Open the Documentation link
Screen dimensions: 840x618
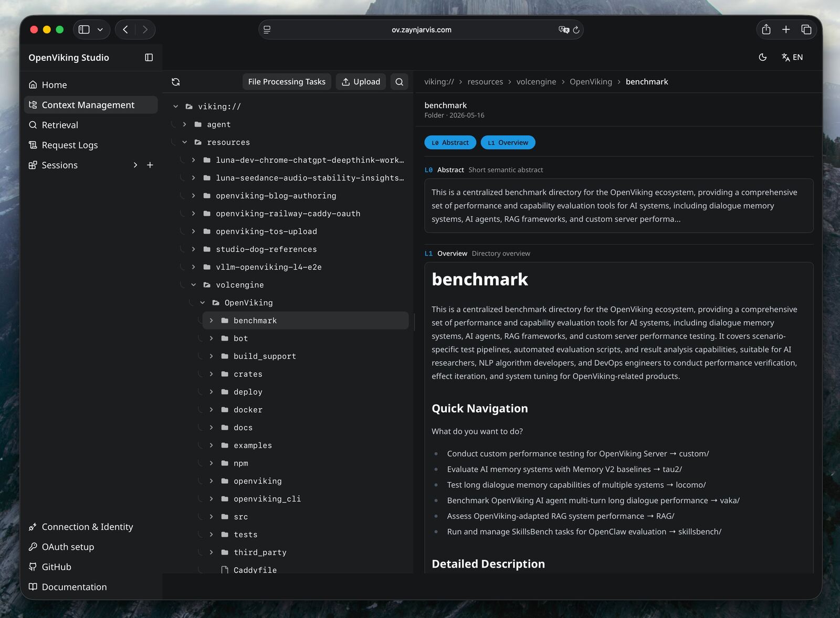[91, 587]
